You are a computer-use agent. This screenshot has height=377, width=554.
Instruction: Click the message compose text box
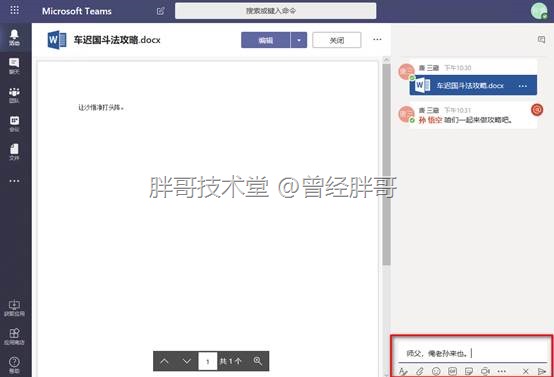472,353
